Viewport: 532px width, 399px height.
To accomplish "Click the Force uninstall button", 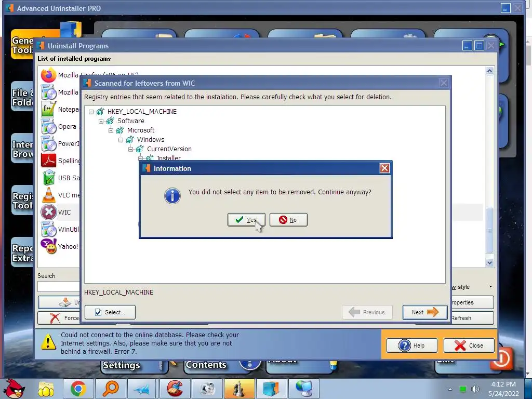I will (x=59, y=318).
